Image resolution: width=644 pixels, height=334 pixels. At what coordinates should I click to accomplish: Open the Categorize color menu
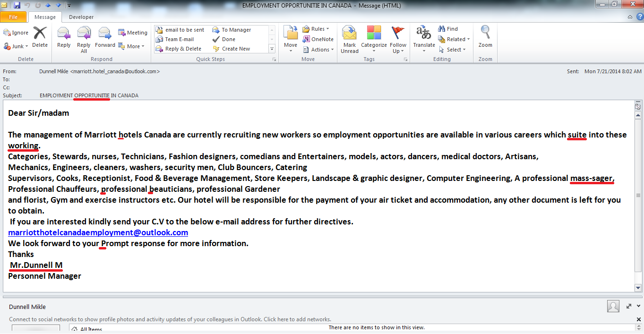(x=374, y=39)
